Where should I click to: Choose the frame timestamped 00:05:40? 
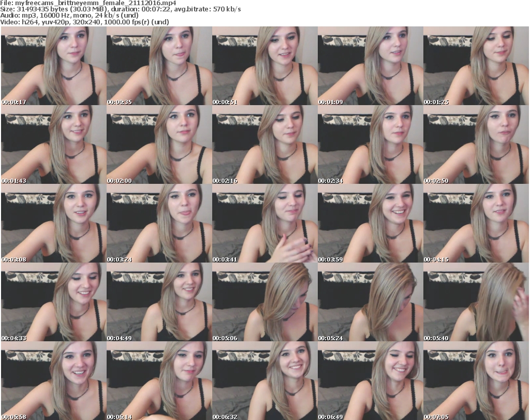476,302
